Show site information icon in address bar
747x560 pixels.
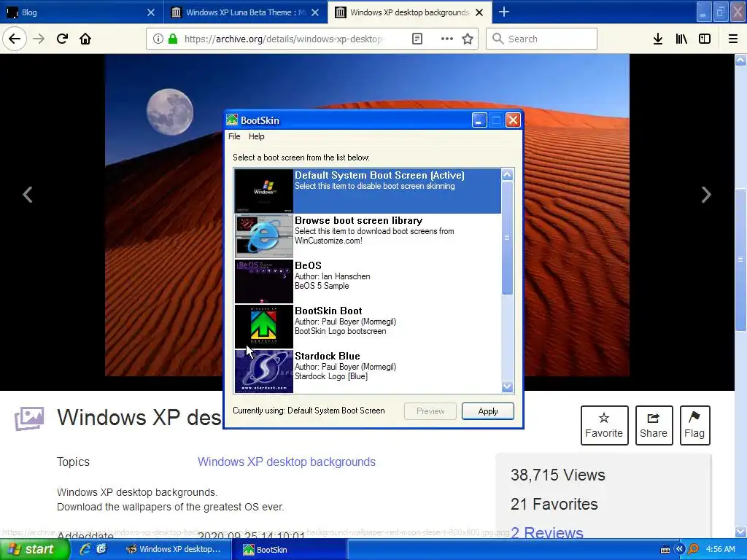[158, 39]
